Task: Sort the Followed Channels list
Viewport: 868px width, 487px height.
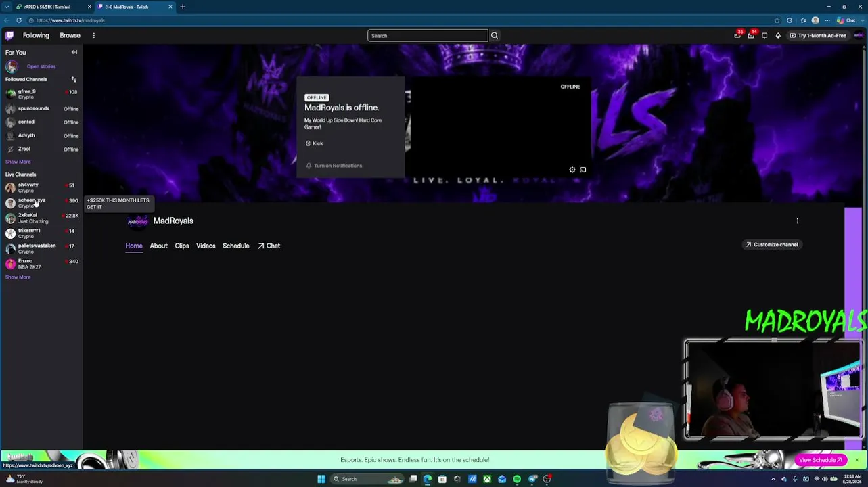Action: tap(74, 79)
